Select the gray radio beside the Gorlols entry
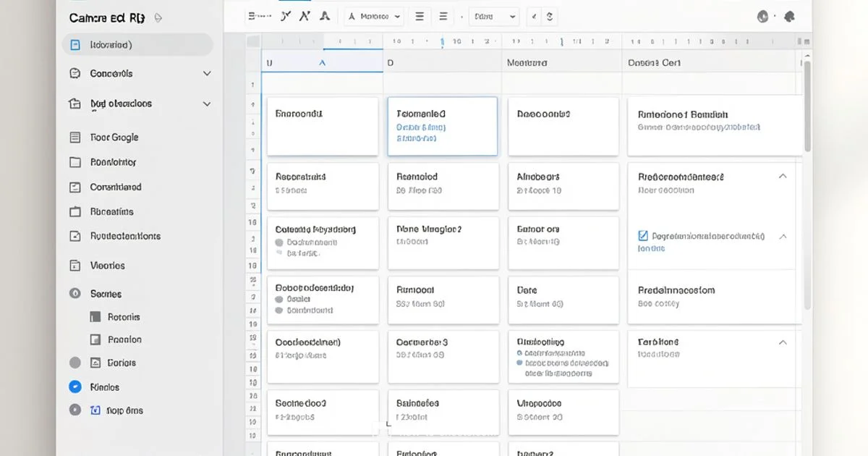868x456 pixels. tap(75, 363)
